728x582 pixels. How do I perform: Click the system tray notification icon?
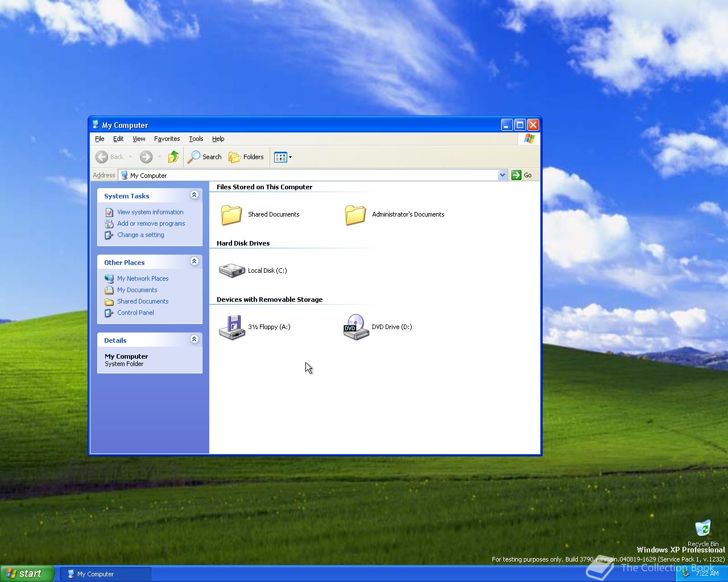686,573
